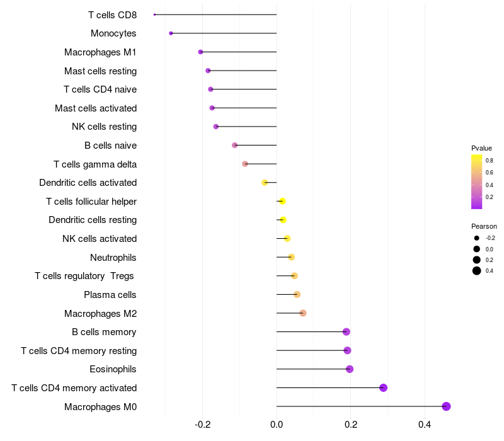
Task: Select the Pearson 0.2 legend circle
Action: tap(477, 260)
